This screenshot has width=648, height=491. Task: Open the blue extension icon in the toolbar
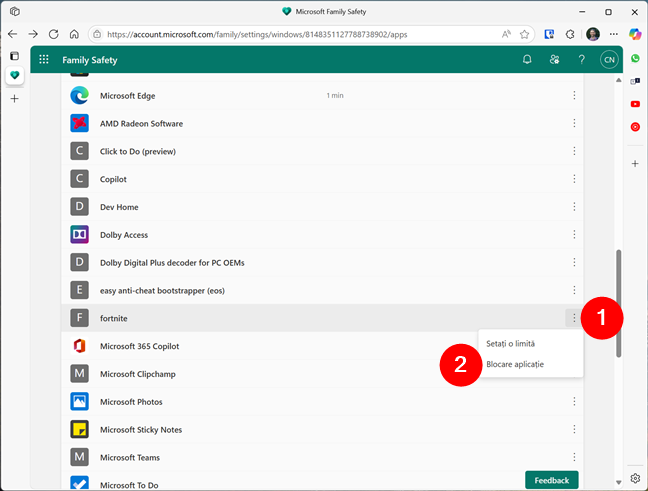549,34
